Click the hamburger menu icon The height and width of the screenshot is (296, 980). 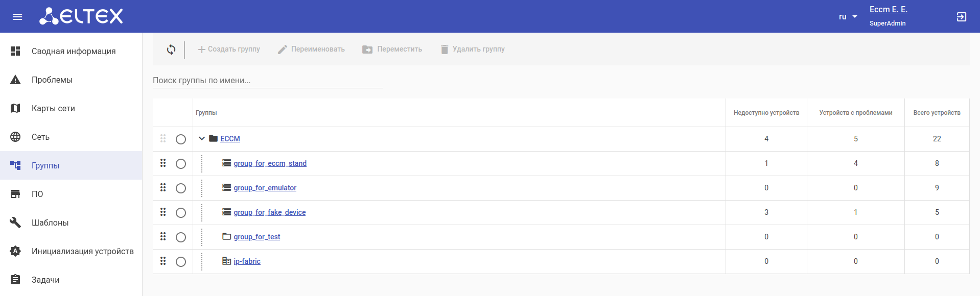coord(17,17)
